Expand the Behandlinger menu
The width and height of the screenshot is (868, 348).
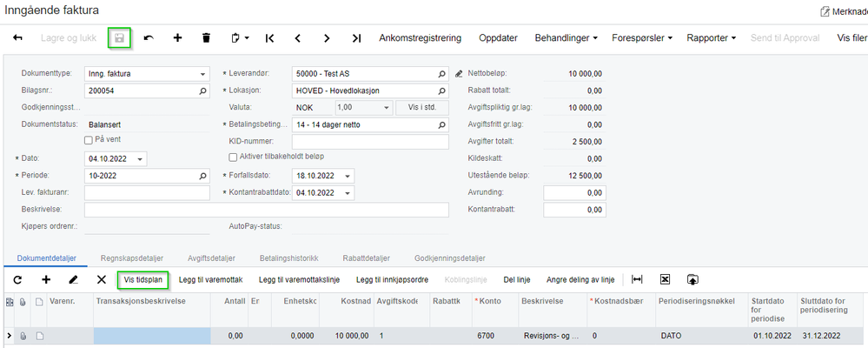click(566, 37)
